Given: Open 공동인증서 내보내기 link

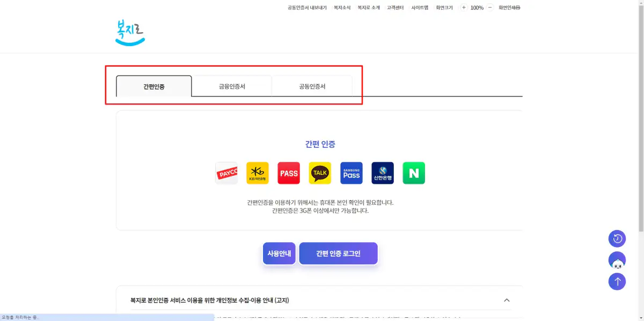Looking at the screenshot, I should [x=307, y=8].
